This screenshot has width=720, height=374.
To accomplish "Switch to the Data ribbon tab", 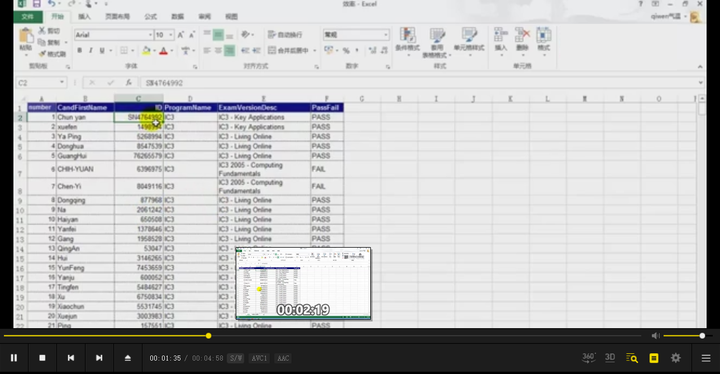I will [178, 17].
